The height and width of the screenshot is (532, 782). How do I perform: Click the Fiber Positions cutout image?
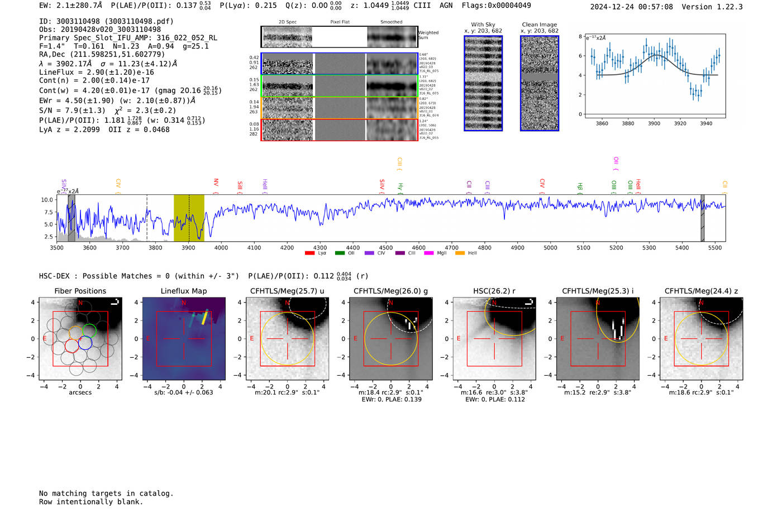coord(80,339)
